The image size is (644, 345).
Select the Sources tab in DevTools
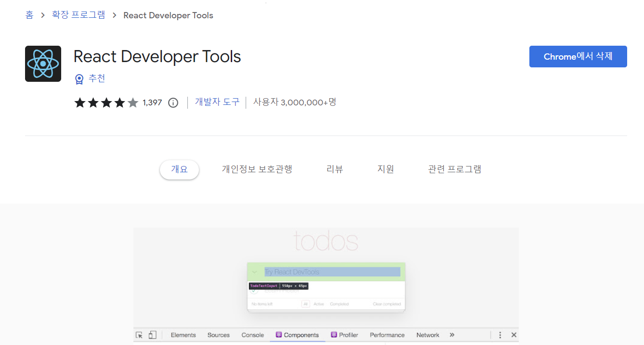coord(219,335)
